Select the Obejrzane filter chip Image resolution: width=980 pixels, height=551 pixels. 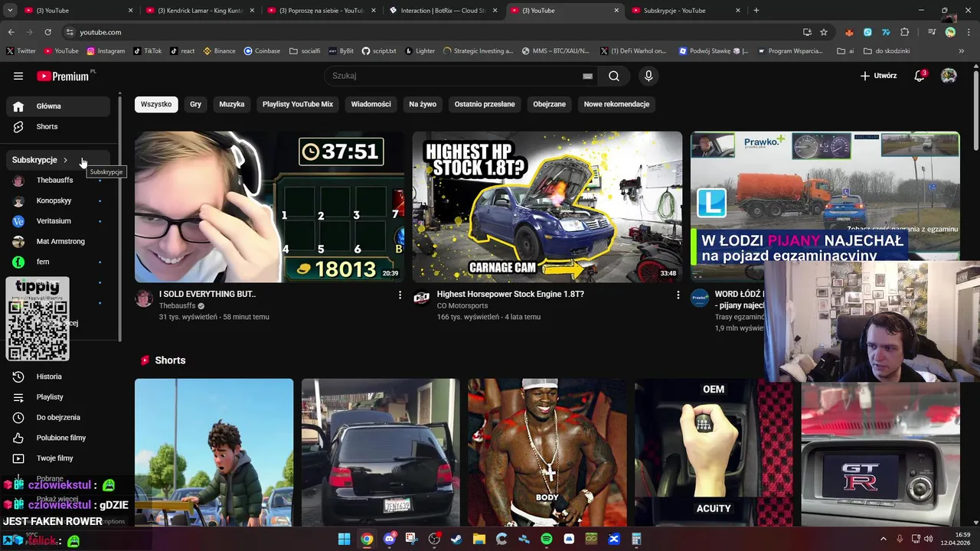(x=550, y=104)
